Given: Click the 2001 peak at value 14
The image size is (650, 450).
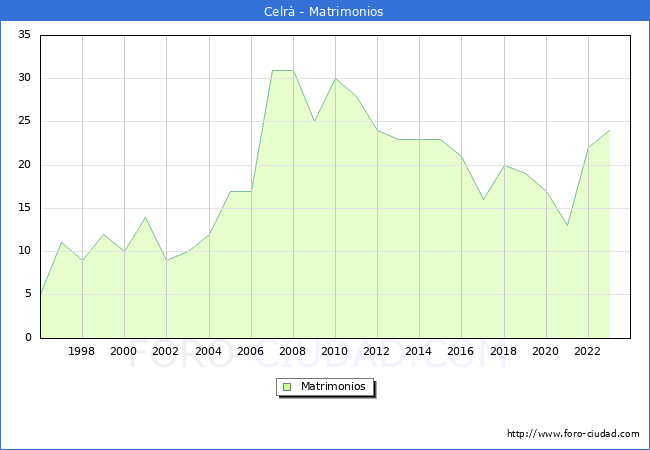Looking at the screenshot, I should pos(145,217).
